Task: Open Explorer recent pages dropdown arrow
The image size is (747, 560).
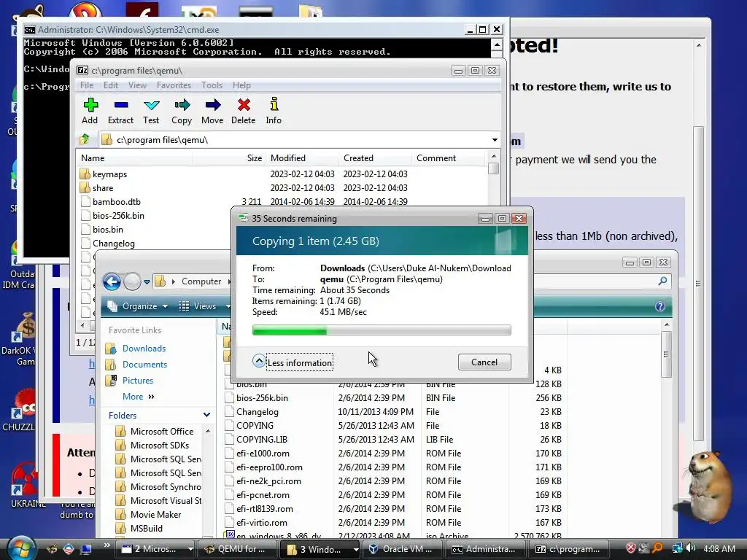Action: [x=147, y=282]
